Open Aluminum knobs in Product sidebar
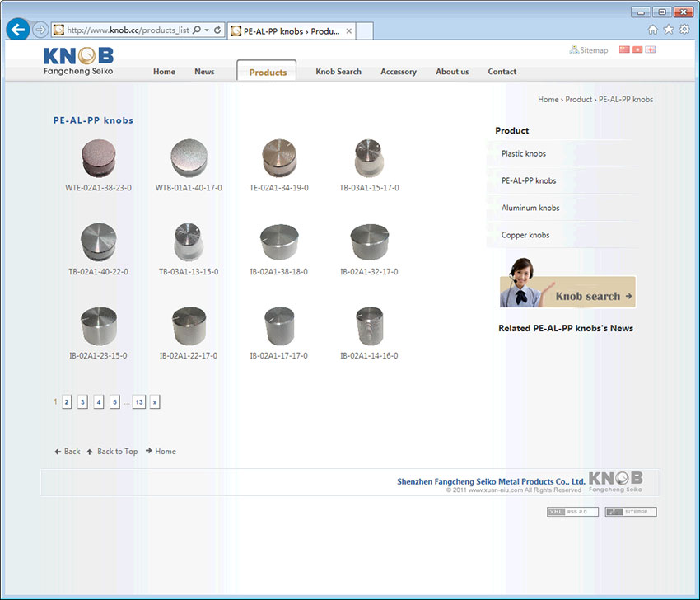This screenshot has width=700, height=600. tap(530, 208)
